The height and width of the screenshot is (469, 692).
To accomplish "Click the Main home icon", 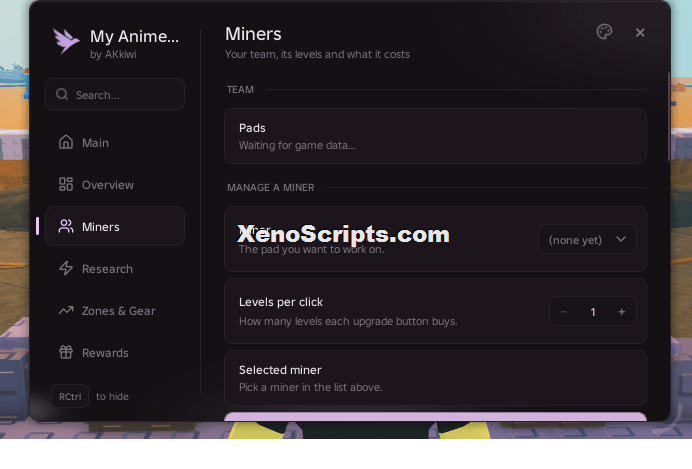I will [x=66, y=142].
